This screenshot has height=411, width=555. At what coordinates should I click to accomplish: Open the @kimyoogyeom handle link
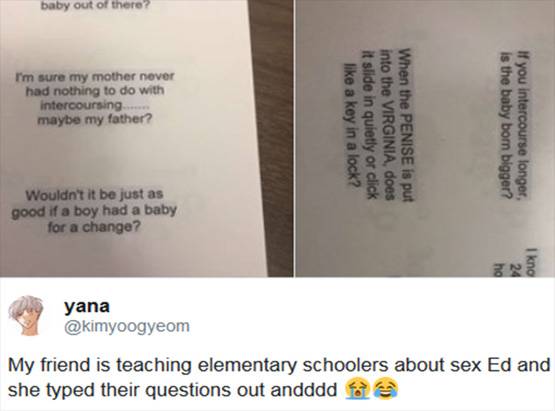(x=126, y=326)
